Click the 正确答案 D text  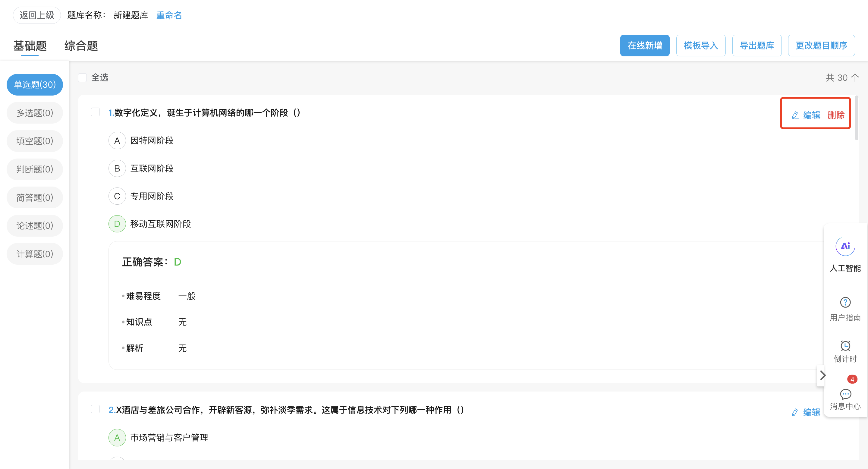(x=152, y=262)
